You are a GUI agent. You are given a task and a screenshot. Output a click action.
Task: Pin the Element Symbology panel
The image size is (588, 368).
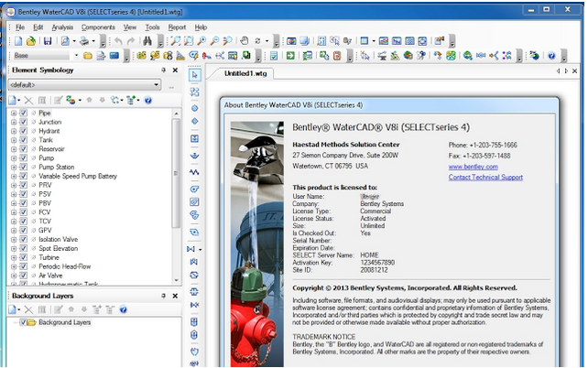[x=163, y=70]
